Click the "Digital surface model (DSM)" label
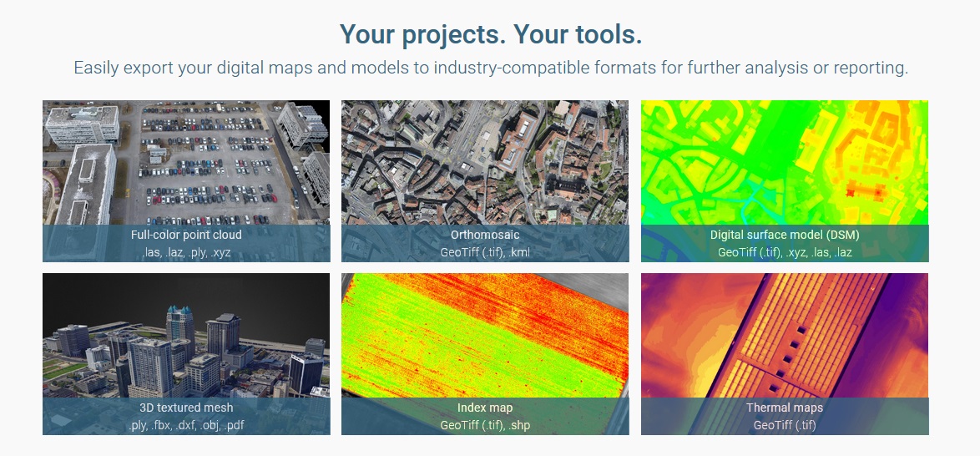The image size is (980, 456). pos(785,235)
